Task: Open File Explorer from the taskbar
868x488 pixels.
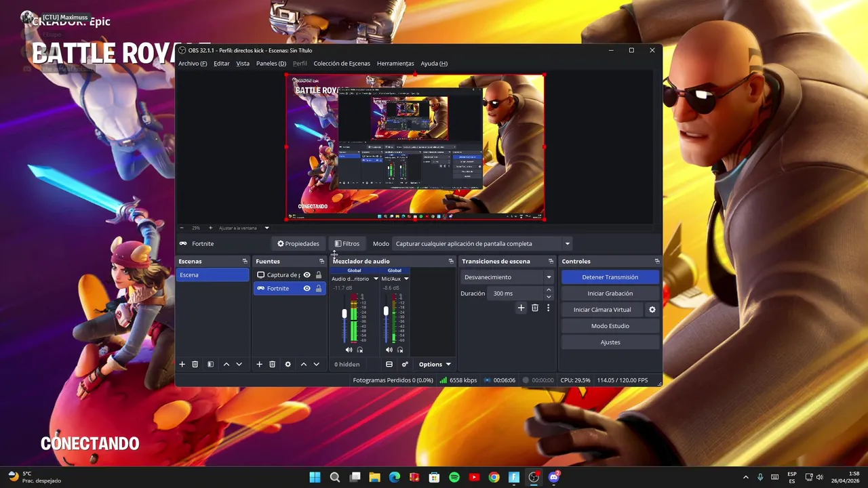Action: (374, 477)
